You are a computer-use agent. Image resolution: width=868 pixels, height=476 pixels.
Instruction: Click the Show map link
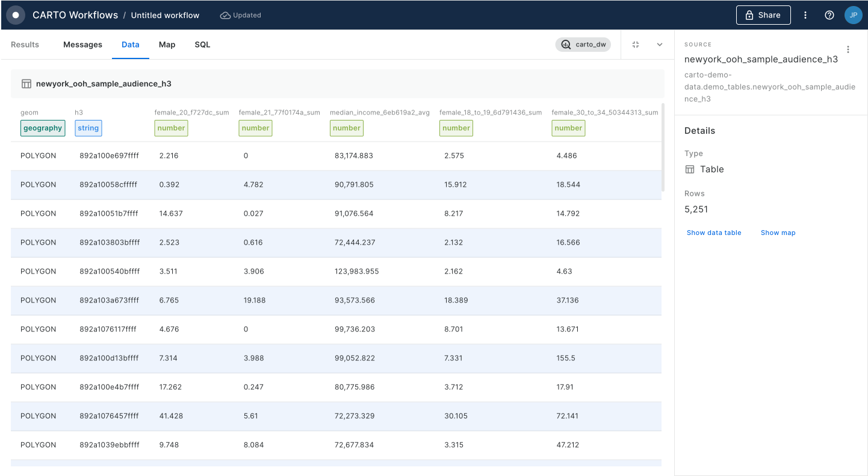coord(778,233)
